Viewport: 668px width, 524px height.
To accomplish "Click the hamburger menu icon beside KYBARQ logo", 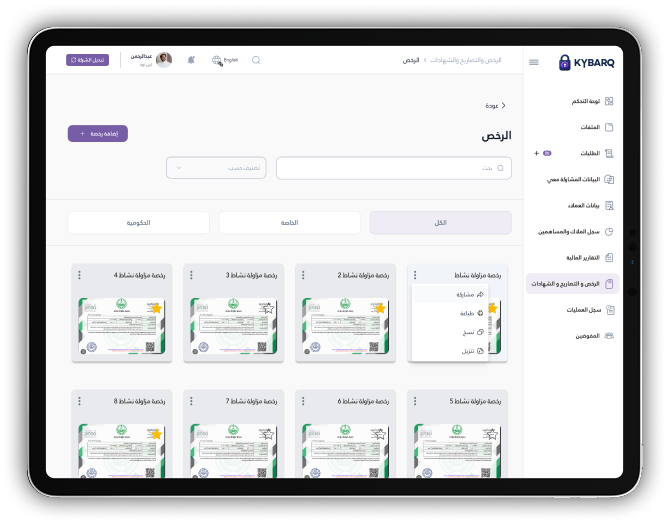I will (x=533, y=62).
